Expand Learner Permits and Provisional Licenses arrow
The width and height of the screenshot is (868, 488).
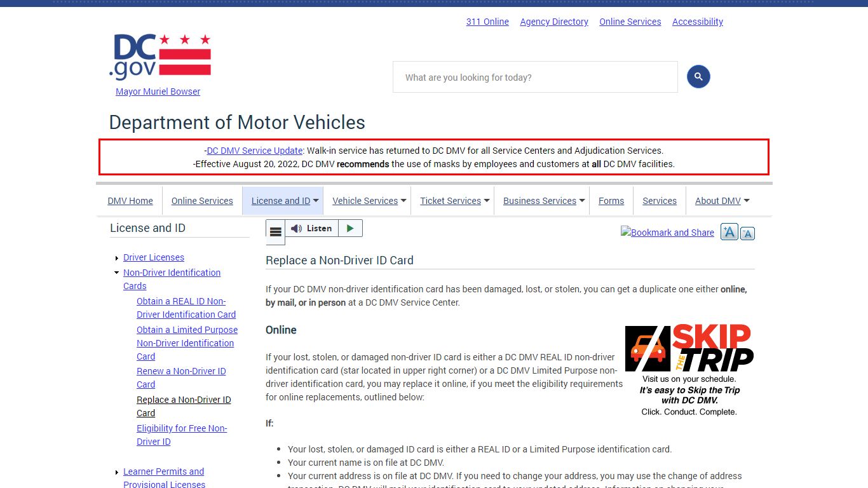pos(117,472)
